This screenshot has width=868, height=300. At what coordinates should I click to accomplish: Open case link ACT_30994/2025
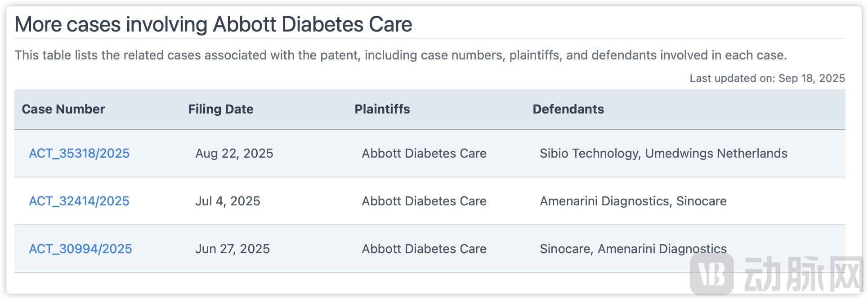(x=81, y=249)
